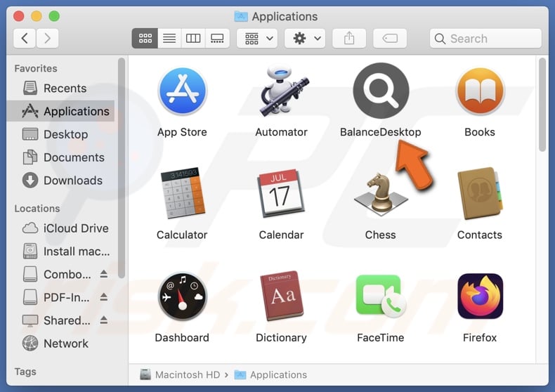Open Network in the sidebar
555x392 pixels.
(60, 344)
